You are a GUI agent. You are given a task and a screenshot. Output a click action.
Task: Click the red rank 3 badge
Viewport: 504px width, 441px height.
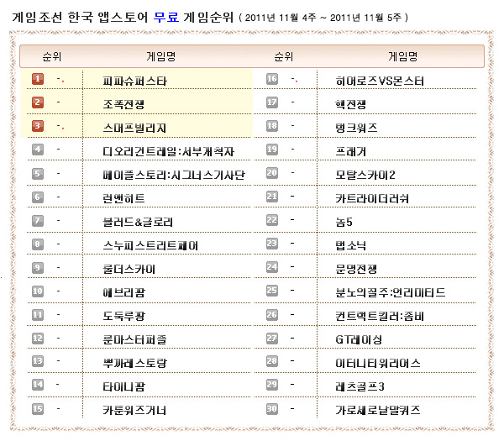tap(38, 126)
